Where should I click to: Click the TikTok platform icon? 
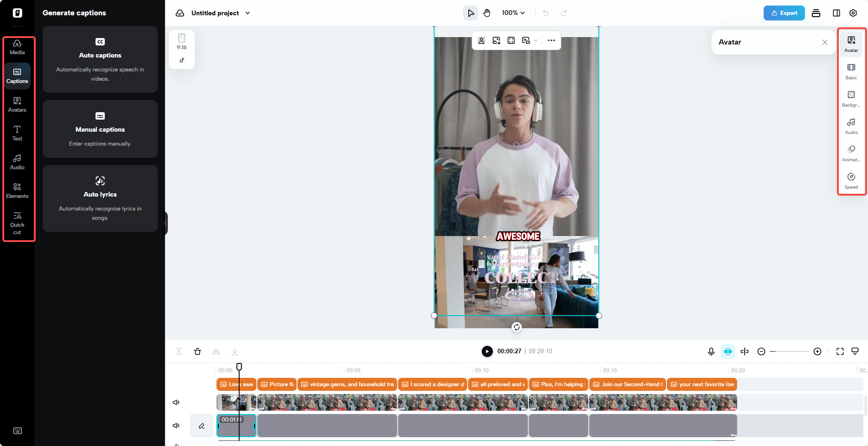pos(182,60)
